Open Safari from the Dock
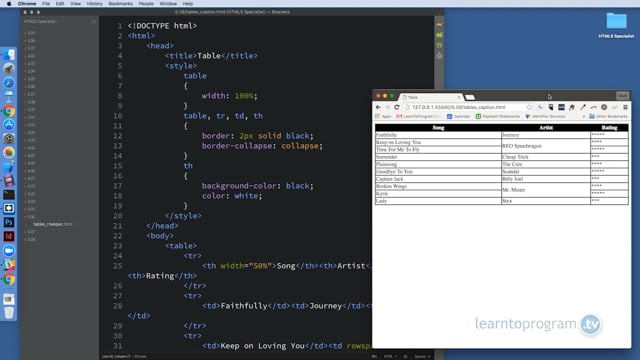The height and width of the screenshot is (360, 640). pos(9,82)
